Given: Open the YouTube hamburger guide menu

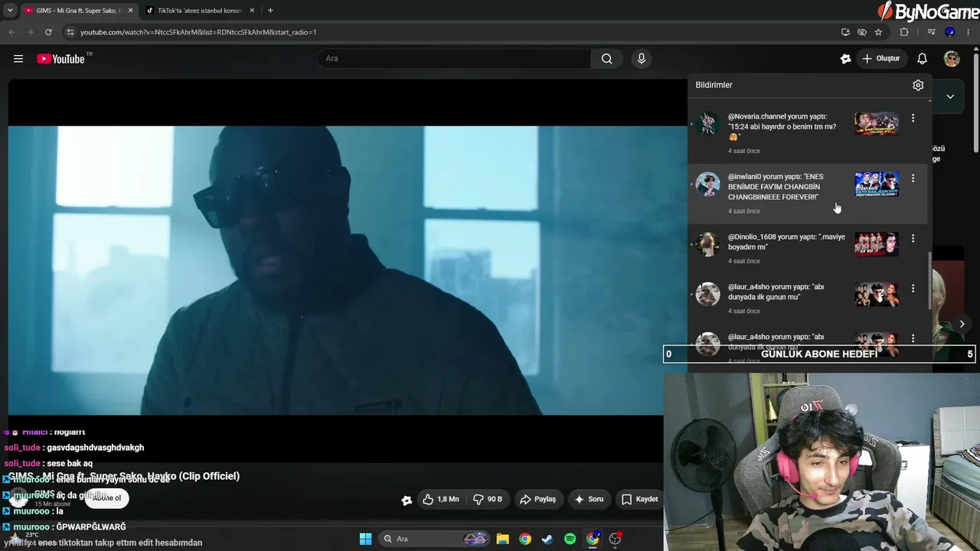Looking at the screenshot, I should [x=18, y=59].
